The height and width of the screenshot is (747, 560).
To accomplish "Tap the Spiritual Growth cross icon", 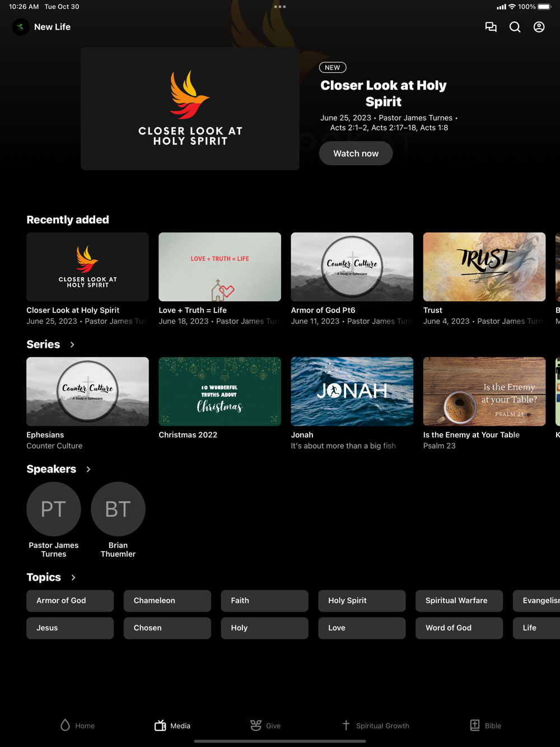I will pos(346,725).
